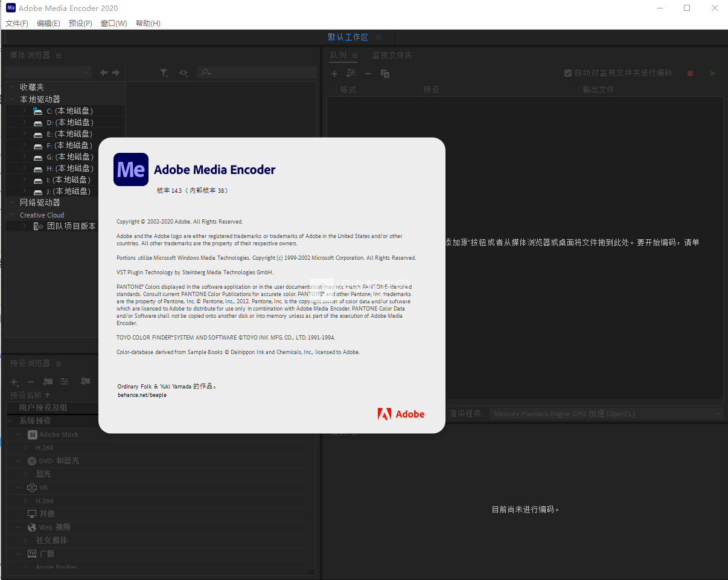The height and width of the screenshot is (580, 728).
Task: Click the add output settings icon in queue toolbar
Action: point(351,73)
